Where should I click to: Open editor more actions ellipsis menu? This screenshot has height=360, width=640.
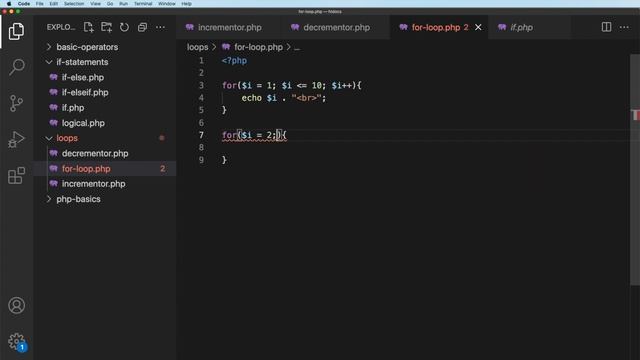(624, 27)
